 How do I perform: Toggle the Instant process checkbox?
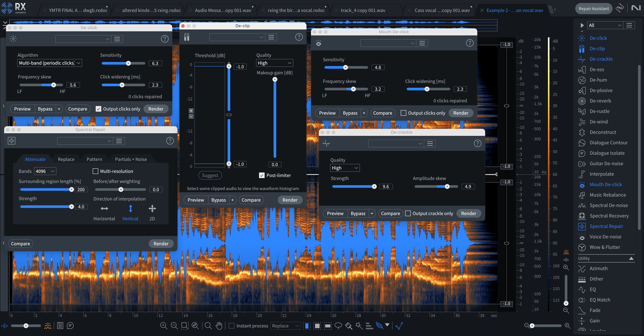tap(232, 326)
